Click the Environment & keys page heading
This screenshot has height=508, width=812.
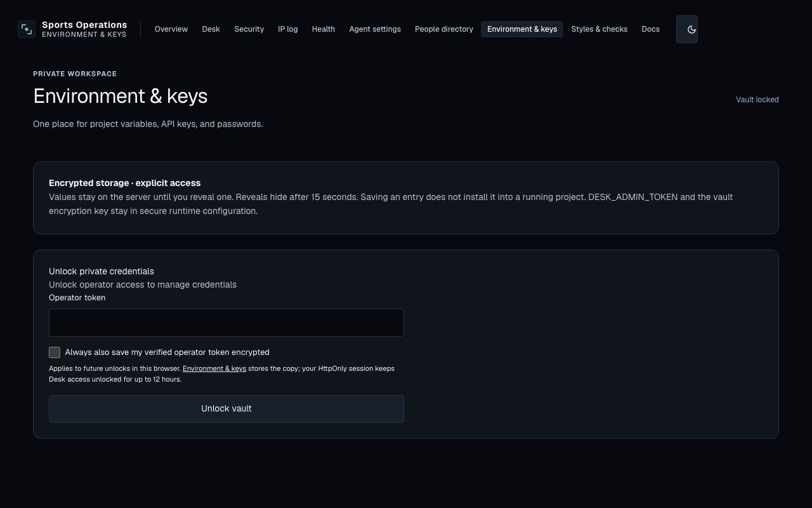[x=121, y=96]
